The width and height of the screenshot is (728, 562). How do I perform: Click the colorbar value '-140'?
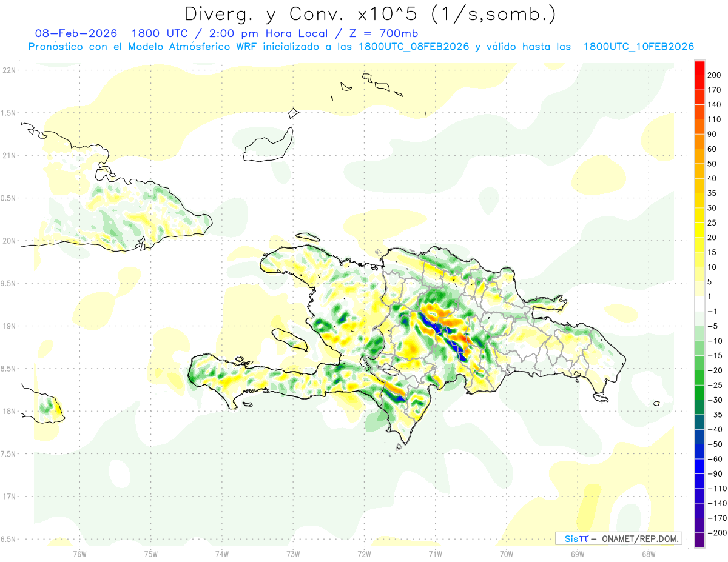[716, 503]
